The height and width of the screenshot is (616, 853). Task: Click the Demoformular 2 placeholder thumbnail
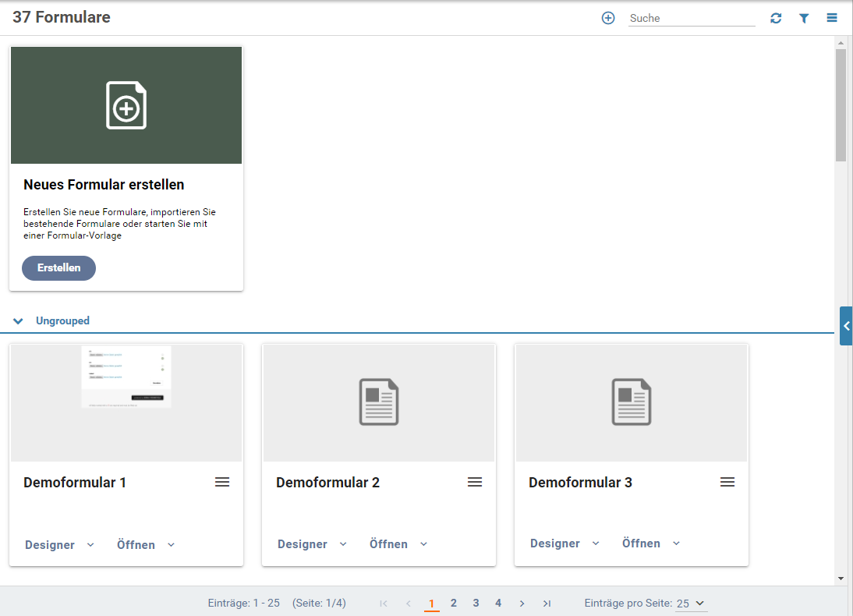[x=379, y=402]
